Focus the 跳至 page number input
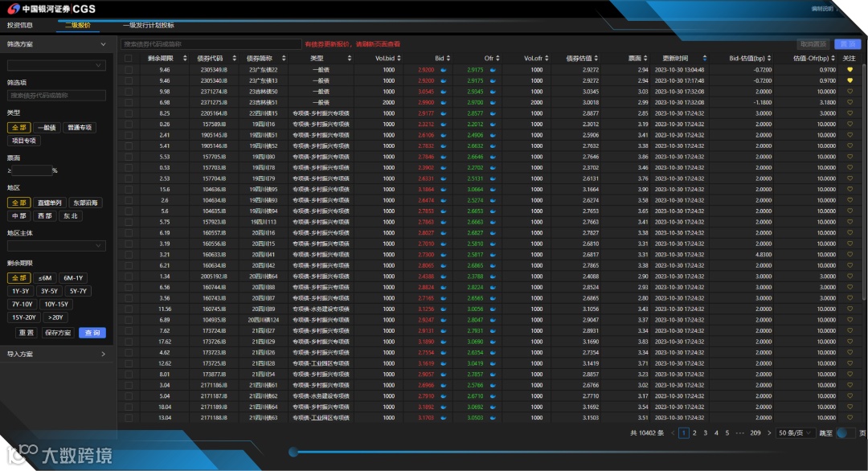This screenshot has width=868, height=471. pos(845,433)
